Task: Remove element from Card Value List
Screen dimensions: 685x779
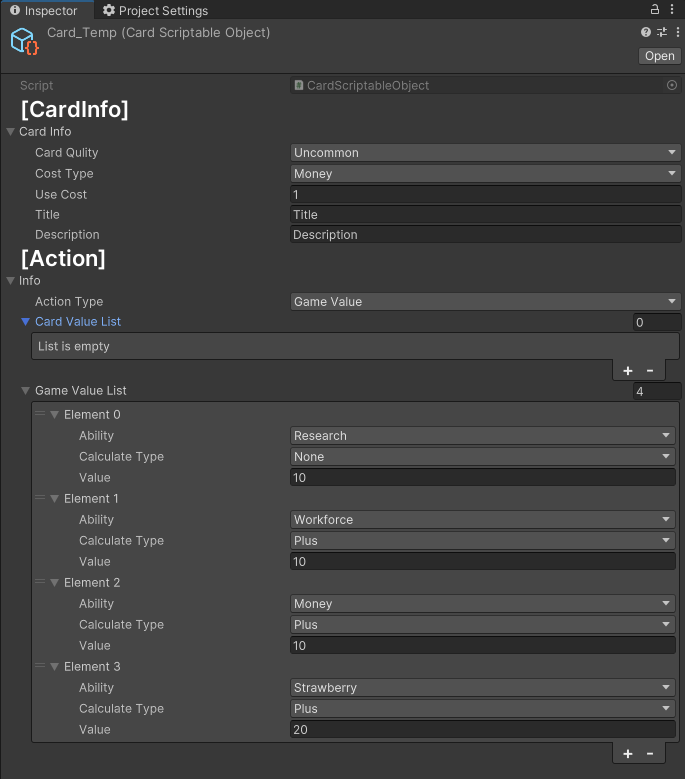Action: (650, 371)
